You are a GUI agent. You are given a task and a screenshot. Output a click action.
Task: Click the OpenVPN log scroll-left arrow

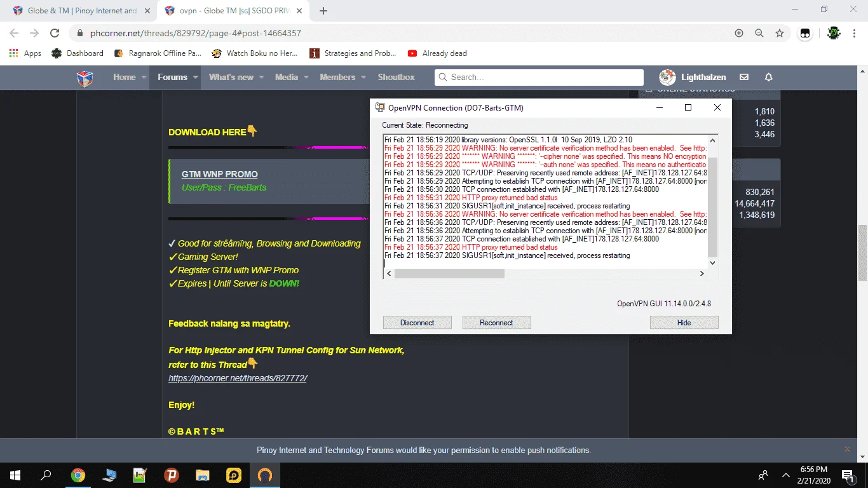[x=388, y=273]
